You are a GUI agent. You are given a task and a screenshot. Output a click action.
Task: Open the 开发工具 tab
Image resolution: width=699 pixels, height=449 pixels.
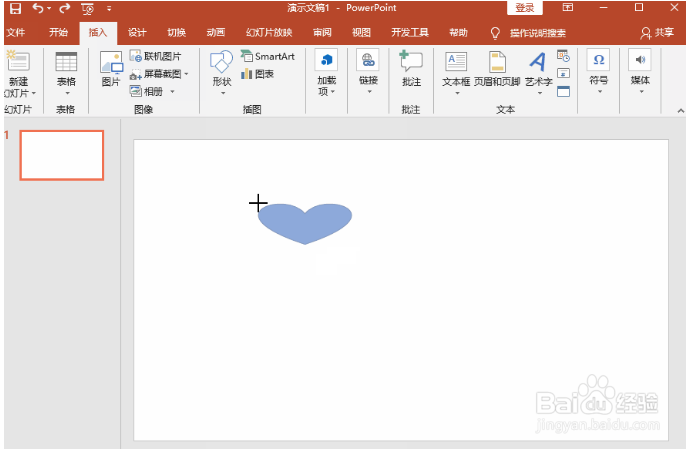coord(410,33)
